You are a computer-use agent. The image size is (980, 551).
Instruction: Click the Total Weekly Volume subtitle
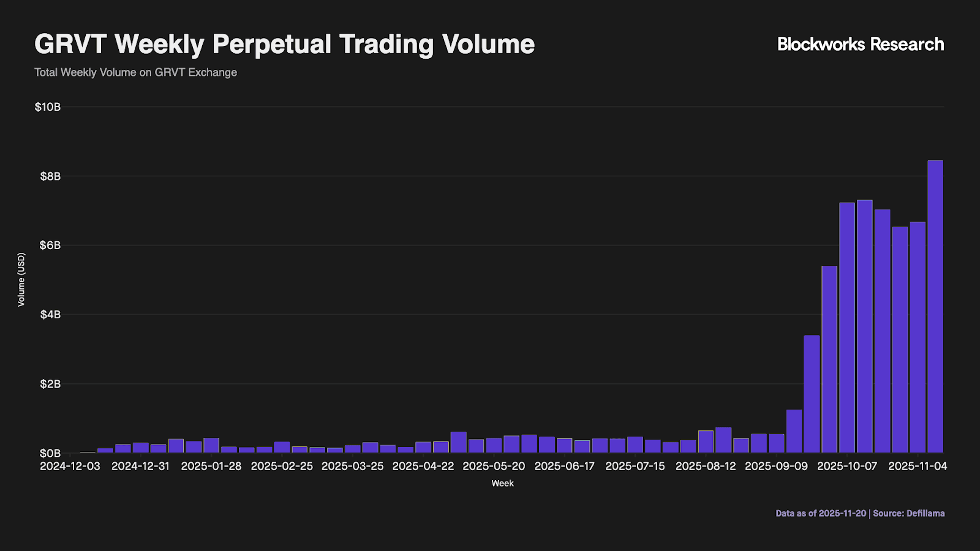pyautogui.click(x=135, y=72)
